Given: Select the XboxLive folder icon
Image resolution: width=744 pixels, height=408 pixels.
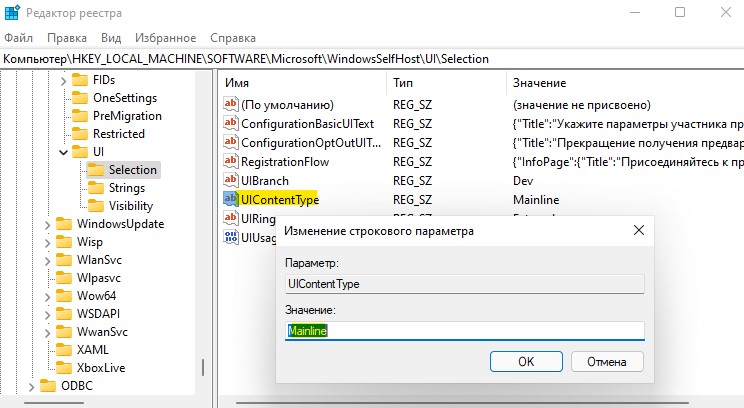Looking at the screenshot, I should (x=64, y=368).
